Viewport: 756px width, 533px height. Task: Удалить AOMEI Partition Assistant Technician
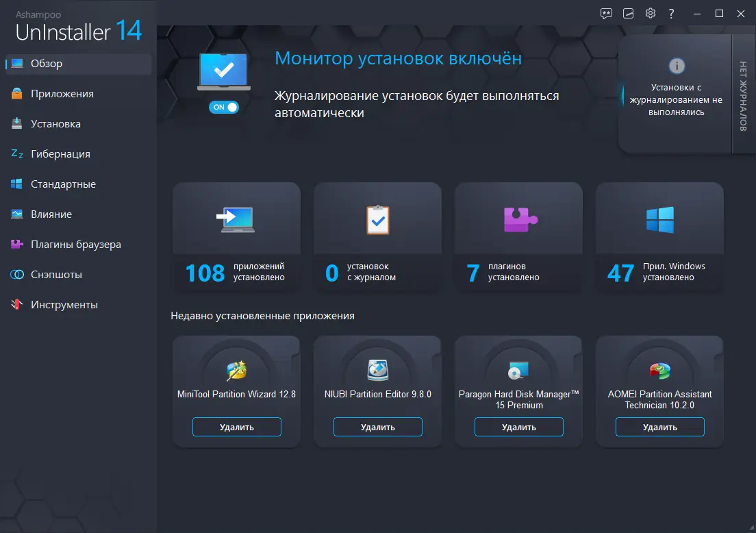[x=660, y=427]
